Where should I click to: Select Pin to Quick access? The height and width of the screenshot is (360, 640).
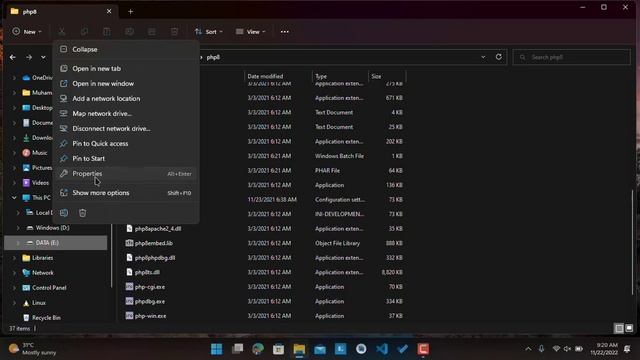pos(126,144)
